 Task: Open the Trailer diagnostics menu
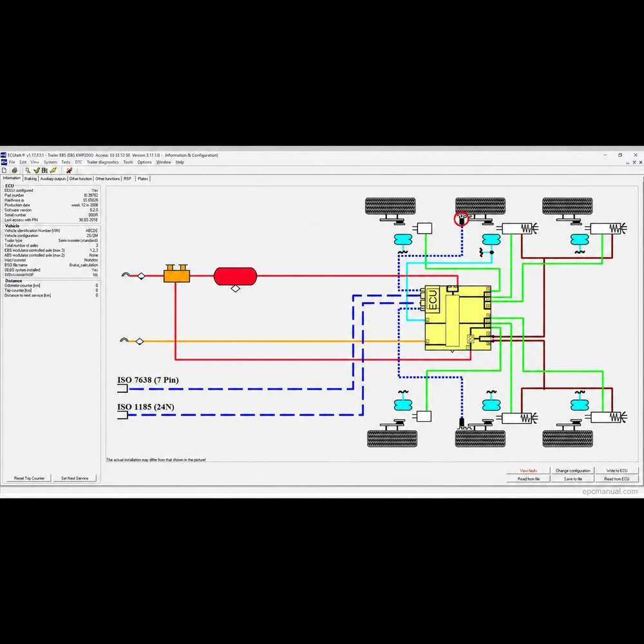click(102, 162)
